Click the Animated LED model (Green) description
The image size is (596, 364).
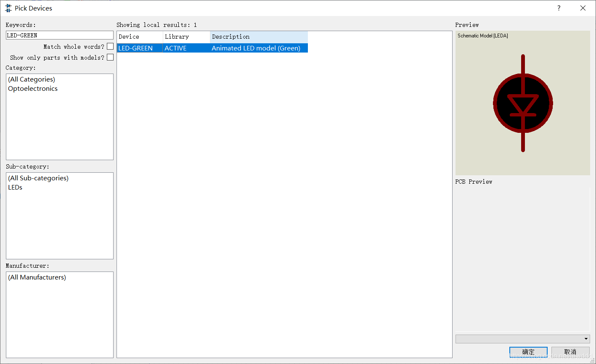coord(259,48)
